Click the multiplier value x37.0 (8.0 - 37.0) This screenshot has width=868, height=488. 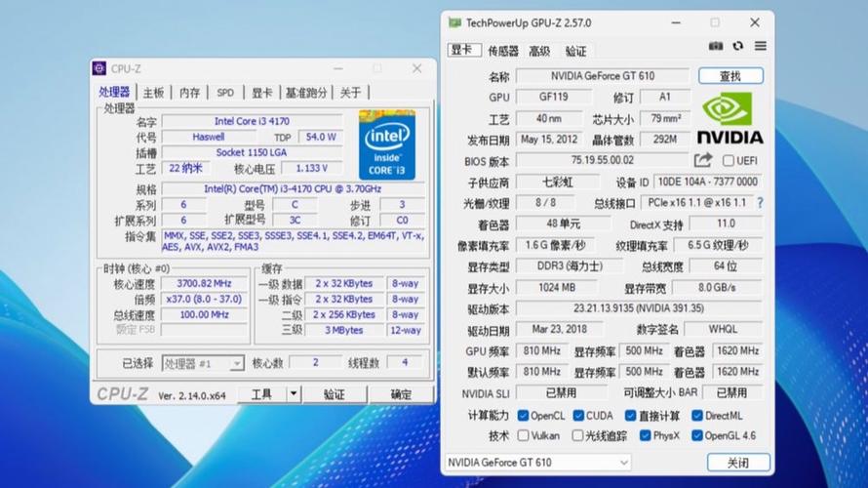[204, 299]
